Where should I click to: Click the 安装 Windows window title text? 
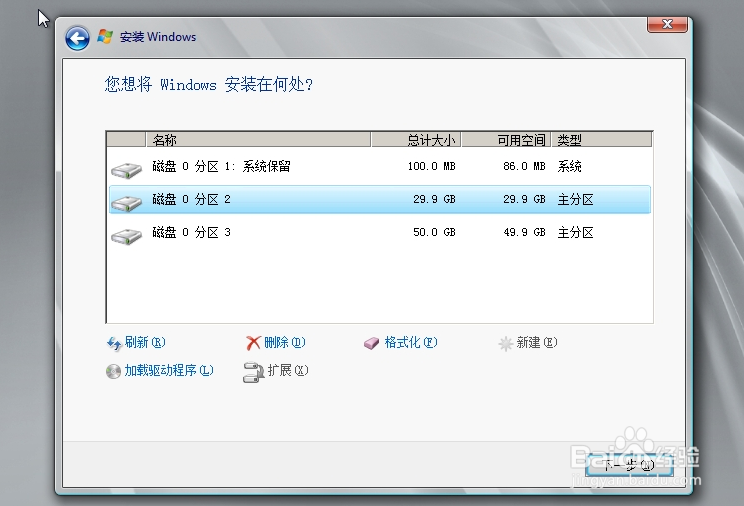[158, 37]
